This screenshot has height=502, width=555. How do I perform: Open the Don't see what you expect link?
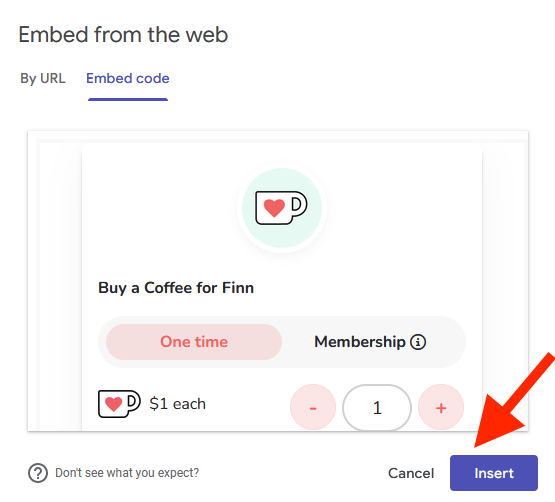pyautogui.click(x=127, y=473)
